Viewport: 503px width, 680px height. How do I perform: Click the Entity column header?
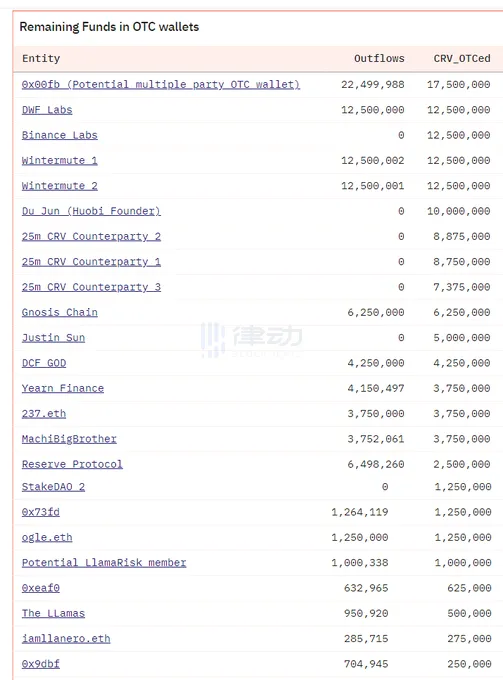pyautogui.click(x=41, y=59)
